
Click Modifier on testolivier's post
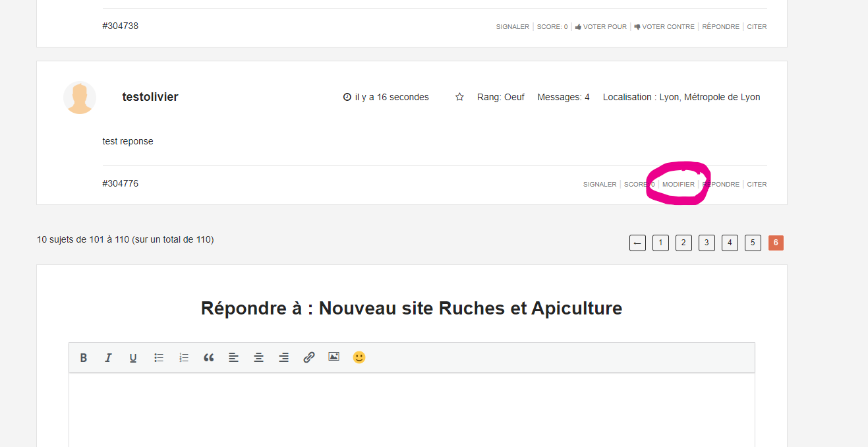coord(678,185)
